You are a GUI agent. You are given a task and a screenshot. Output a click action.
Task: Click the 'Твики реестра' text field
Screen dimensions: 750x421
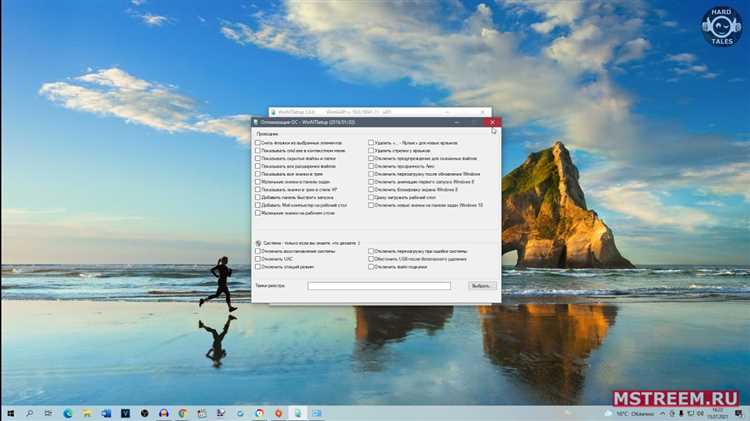tap(379, 286)
